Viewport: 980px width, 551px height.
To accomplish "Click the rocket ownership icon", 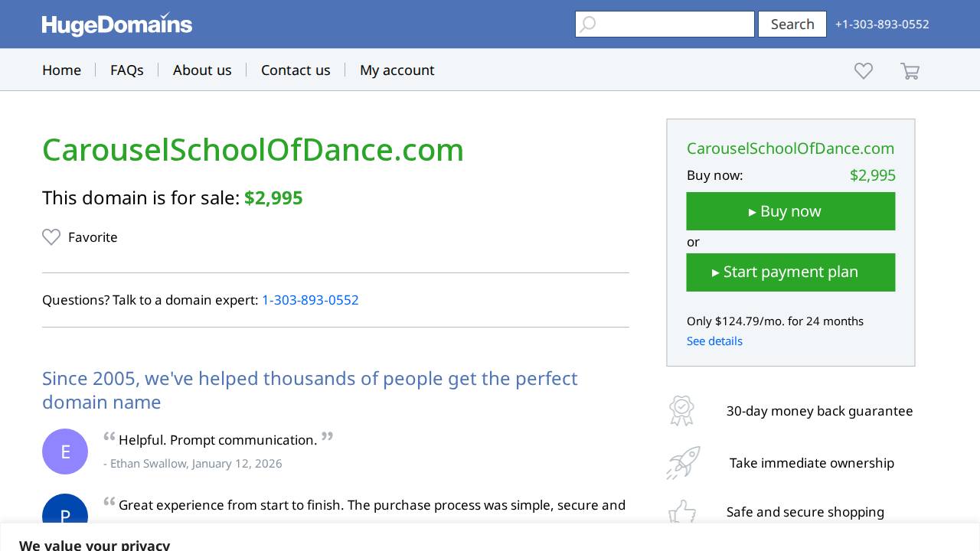I will click(683, 463).
